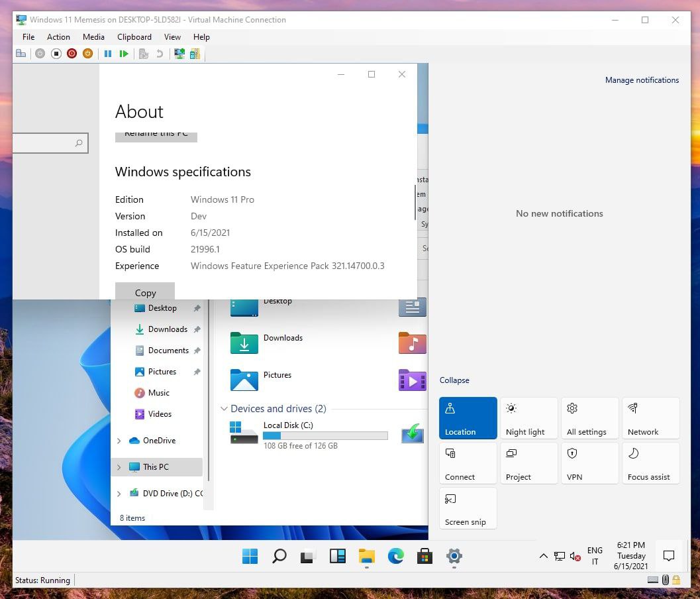
Task: Click the Connect quick action tile
Action: point(468,463)
